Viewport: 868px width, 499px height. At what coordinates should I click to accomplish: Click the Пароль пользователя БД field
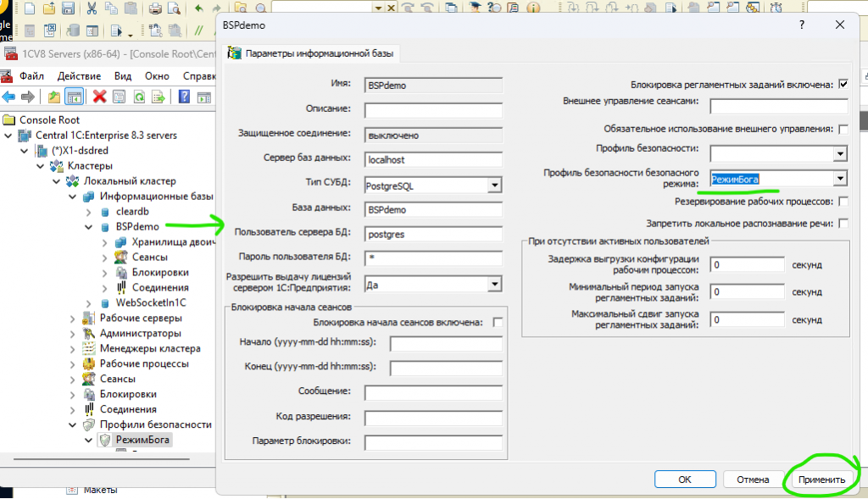click(433, 258)
